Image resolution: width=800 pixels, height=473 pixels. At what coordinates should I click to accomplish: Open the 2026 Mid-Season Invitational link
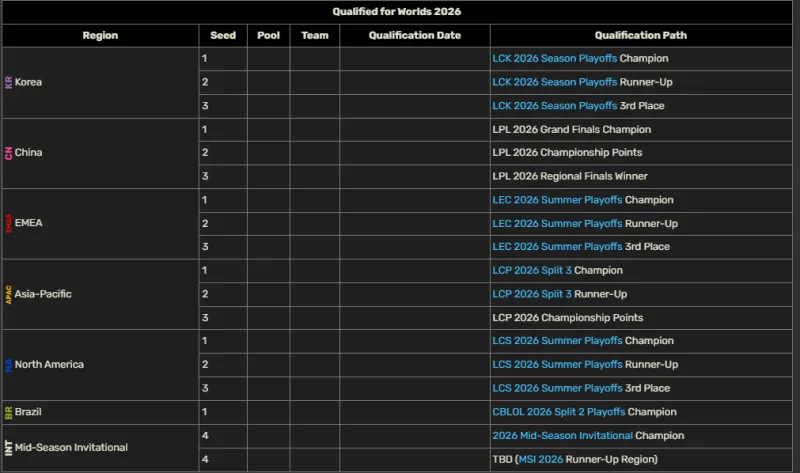562,436
